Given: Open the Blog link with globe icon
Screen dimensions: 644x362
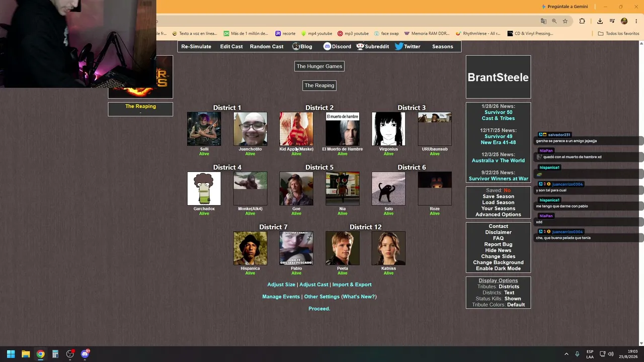Looking at the screenshot, I should pyautogui.click(x=302, y=46).
